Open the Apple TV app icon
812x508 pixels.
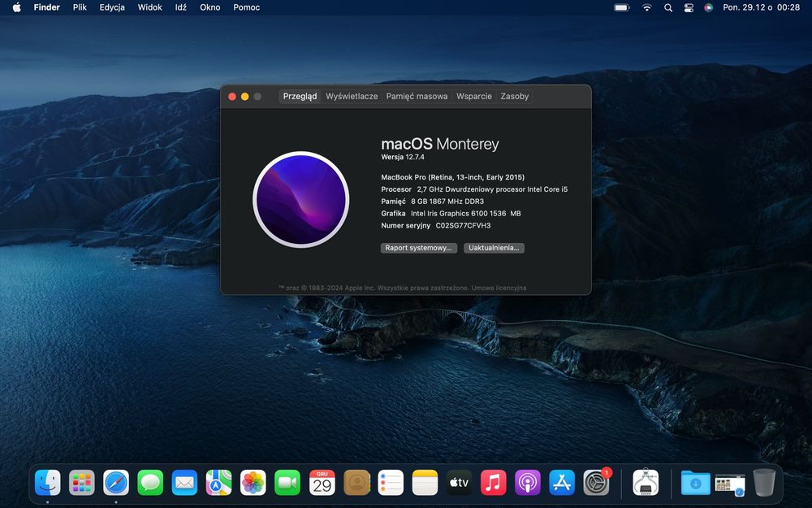(459, 483)
